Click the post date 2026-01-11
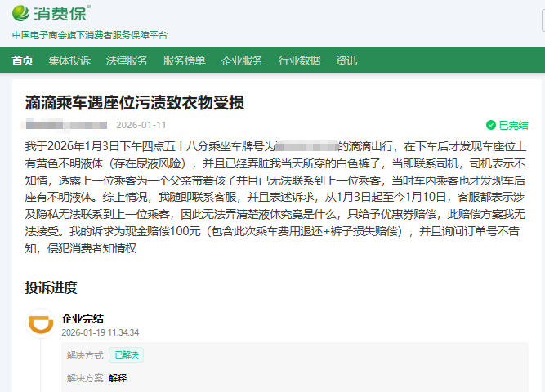Screen dimensions: 545x392 (141, 125)
